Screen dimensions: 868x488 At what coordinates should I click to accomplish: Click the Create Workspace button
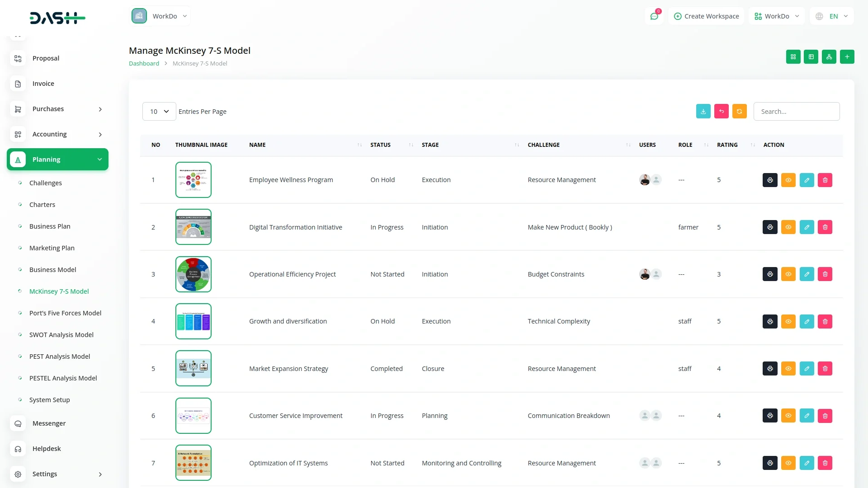(706, 16)
